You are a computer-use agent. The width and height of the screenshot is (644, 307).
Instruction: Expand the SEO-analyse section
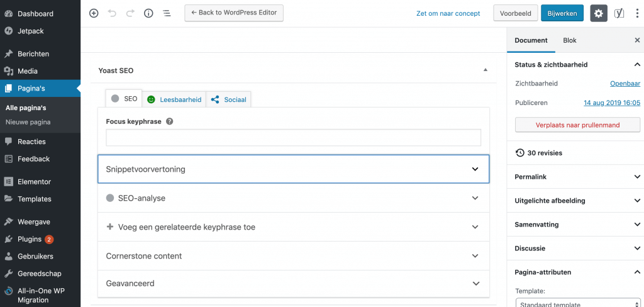[x=293, y=198]
